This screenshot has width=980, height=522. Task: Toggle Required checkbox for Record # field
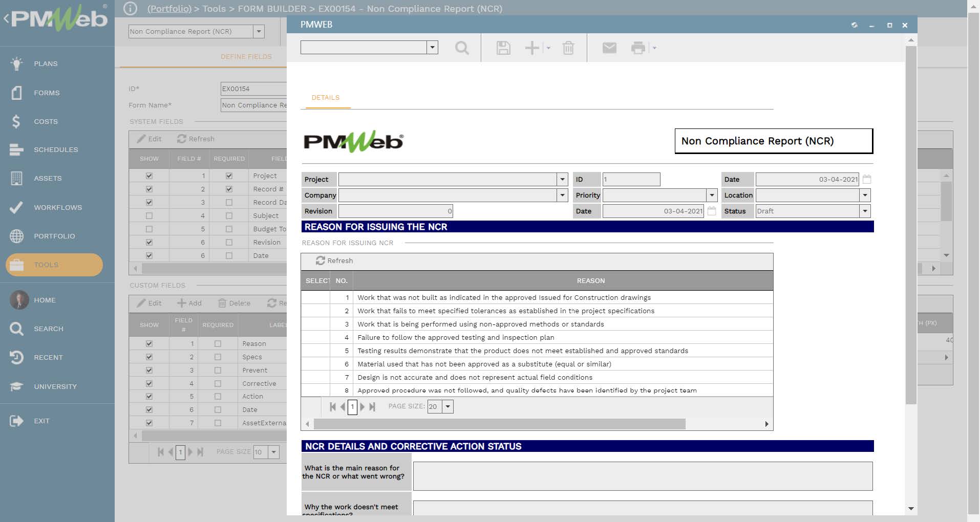[229, 189]
